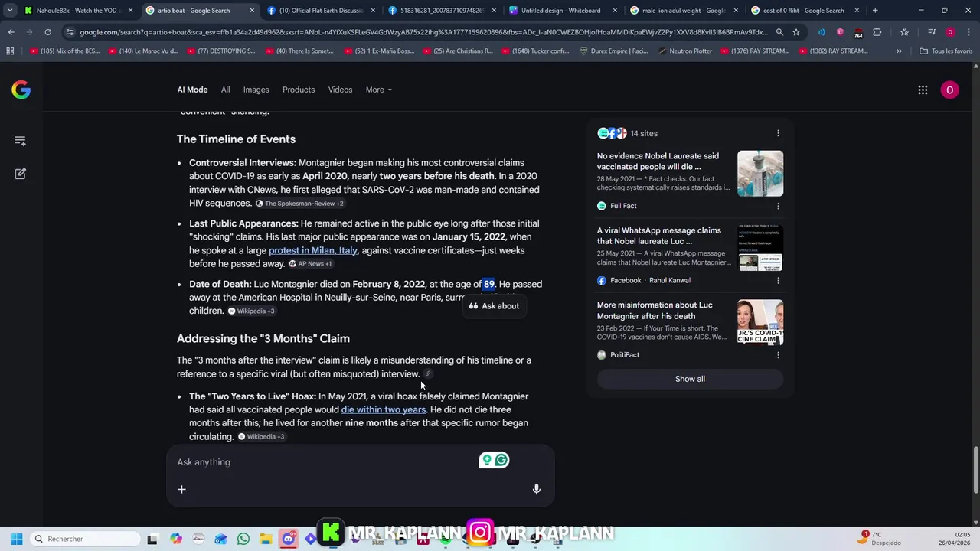Close the artio boat Google Search tab
This screenshot has width=980, height=551.
point(252,11)
